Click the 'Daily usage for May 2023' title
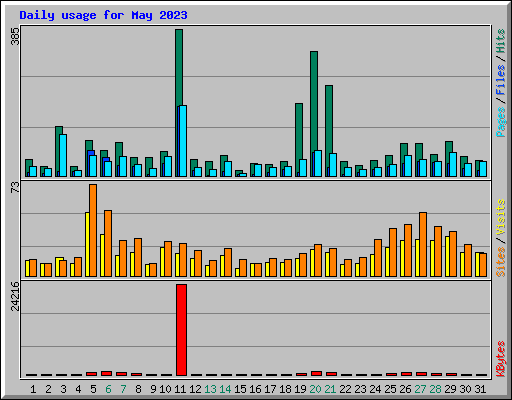This screenshot has width=512, height=400. point(103,16)
